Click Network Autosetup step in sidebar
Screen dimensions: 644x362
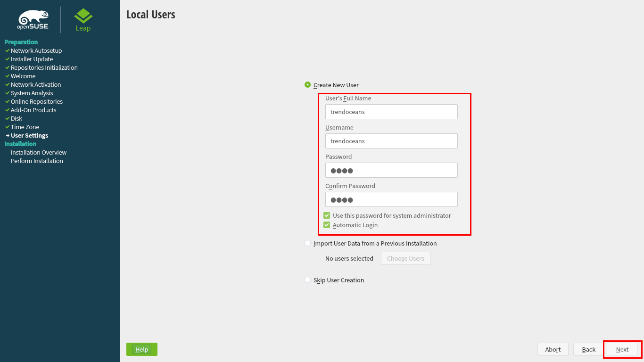point(36,50)
